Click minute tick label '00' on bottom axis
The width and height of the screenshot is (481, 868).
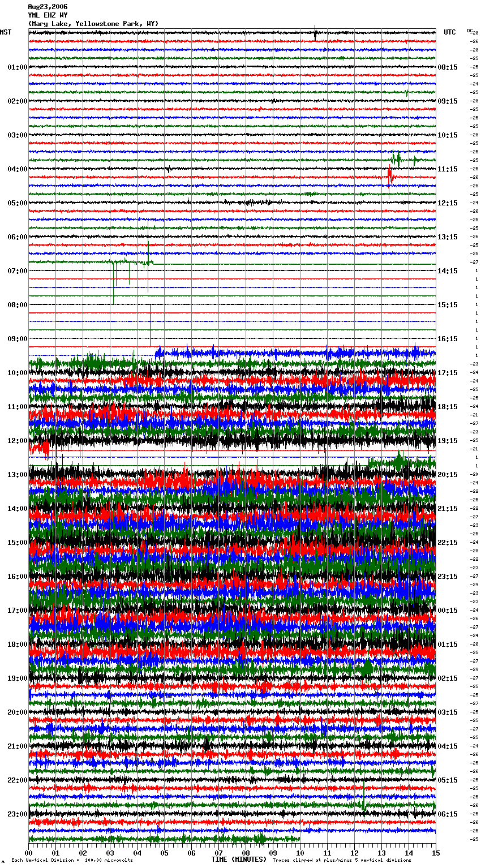[x=29, y=853]
